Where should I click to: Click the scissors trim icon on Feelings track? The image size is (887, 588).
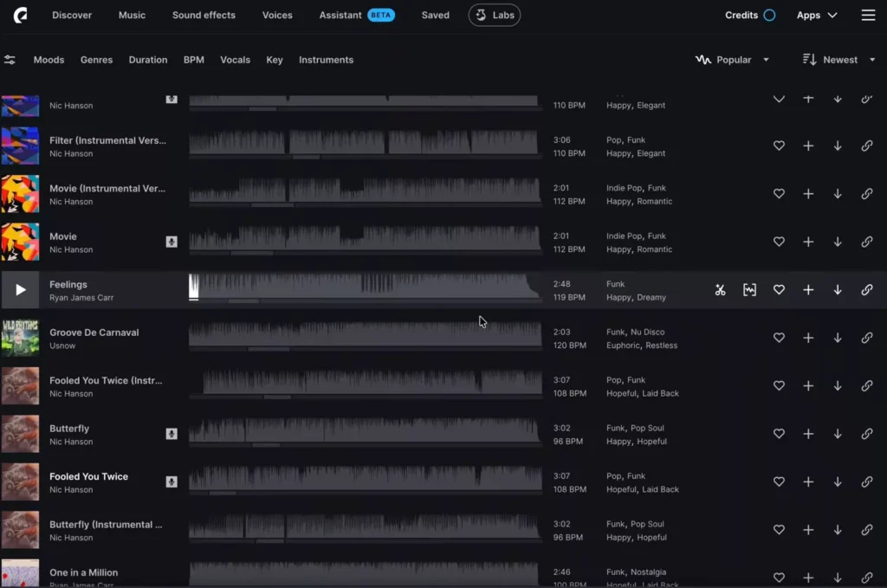point(720,290)
